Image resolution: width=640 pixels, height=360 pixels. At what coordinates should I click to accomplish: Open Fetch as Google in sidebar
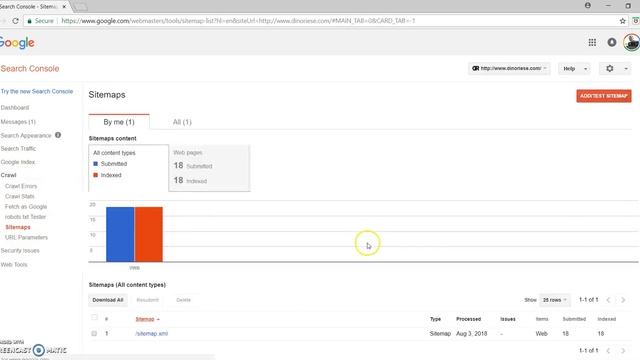pos(26,207)
